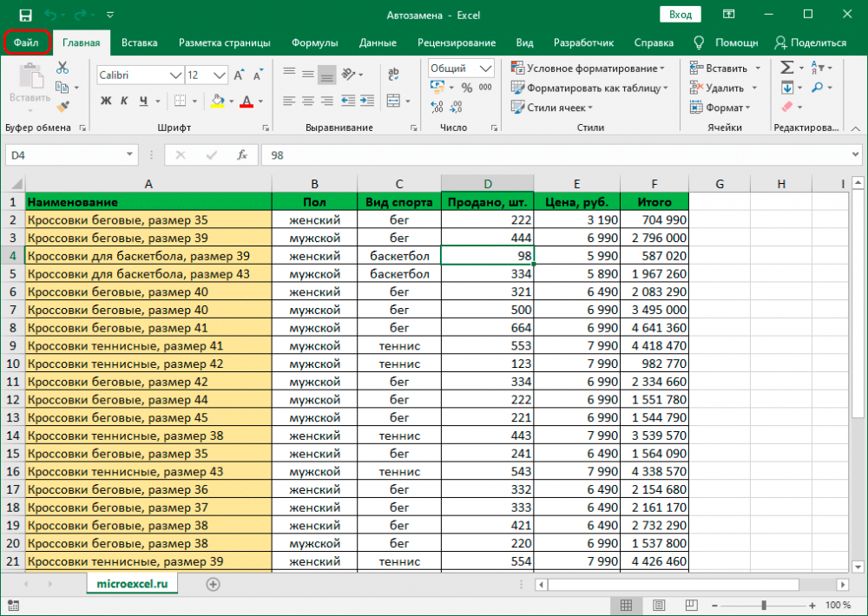Click Clear eraser icon
Image resolution: width=868 pixels, height=616 pixels.
click(786, 107)
